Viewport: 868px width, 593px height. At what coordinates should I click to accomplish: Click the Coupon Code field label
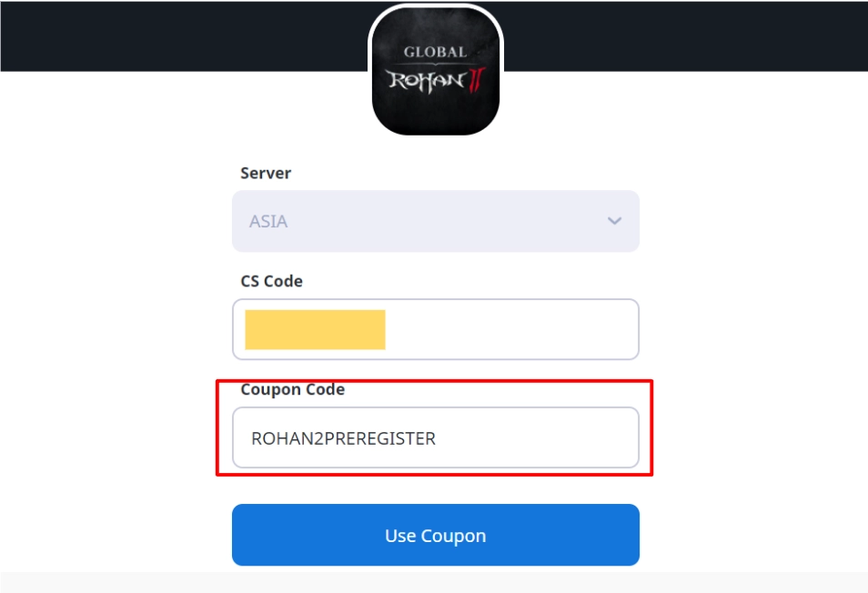pos(292,389)
